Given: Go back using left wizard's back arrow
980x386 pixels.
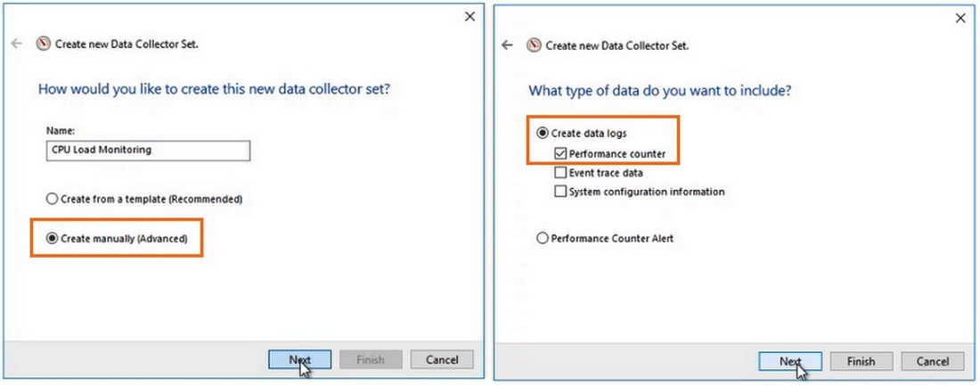Looking at the screenshot, I should pos(17,44).
